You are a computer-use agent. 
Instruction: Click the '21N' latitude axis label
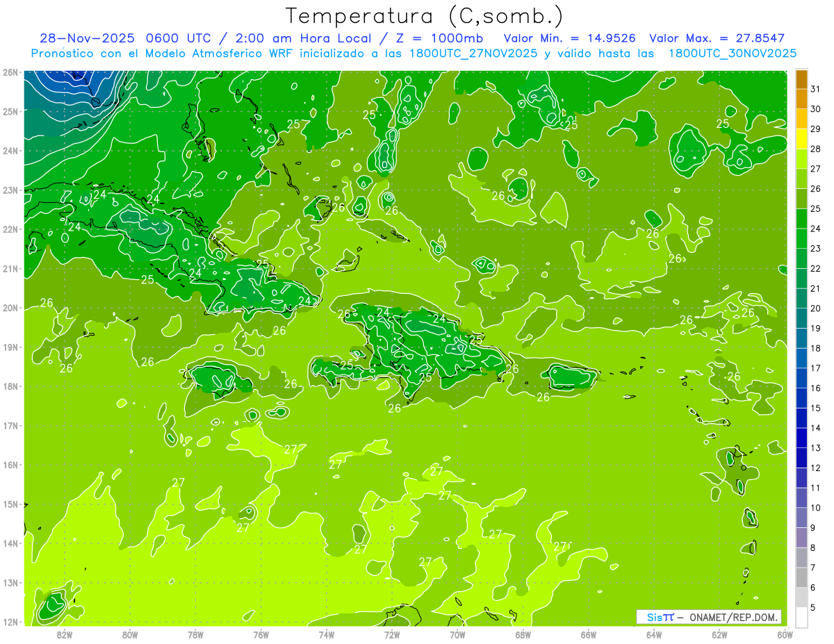coord(10,269)
